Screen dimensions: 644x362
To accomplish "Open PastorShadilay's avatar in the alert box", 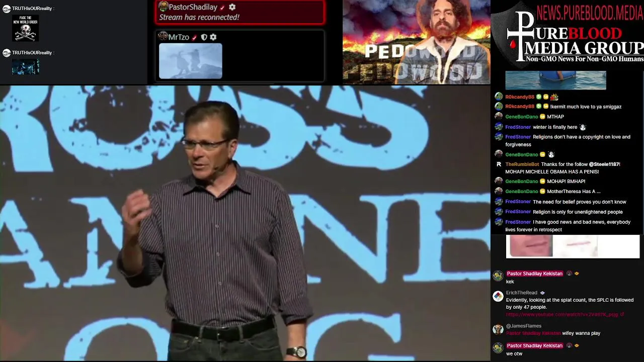I will click(x=163, y=7).
